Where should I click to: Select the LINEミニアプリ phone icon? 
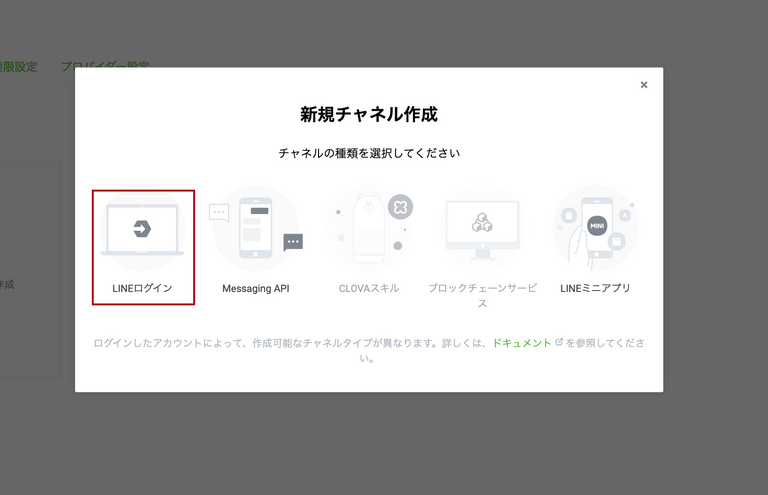[x=595, y=228]
